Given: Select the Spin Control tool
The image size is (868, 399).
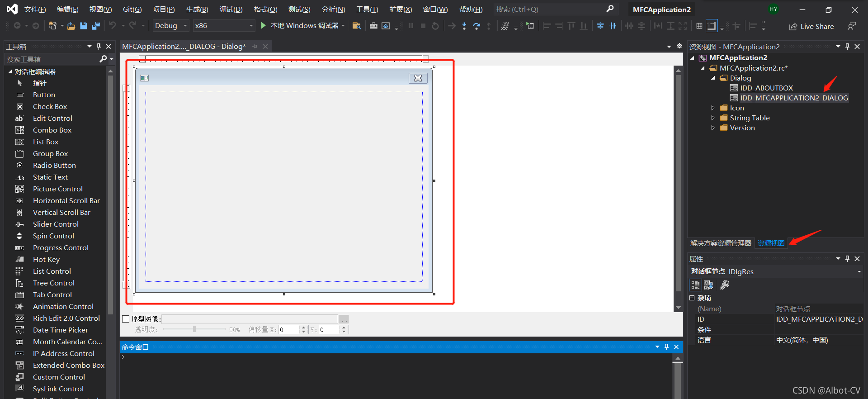Looking at the screenshot, I should pos(53,236).
